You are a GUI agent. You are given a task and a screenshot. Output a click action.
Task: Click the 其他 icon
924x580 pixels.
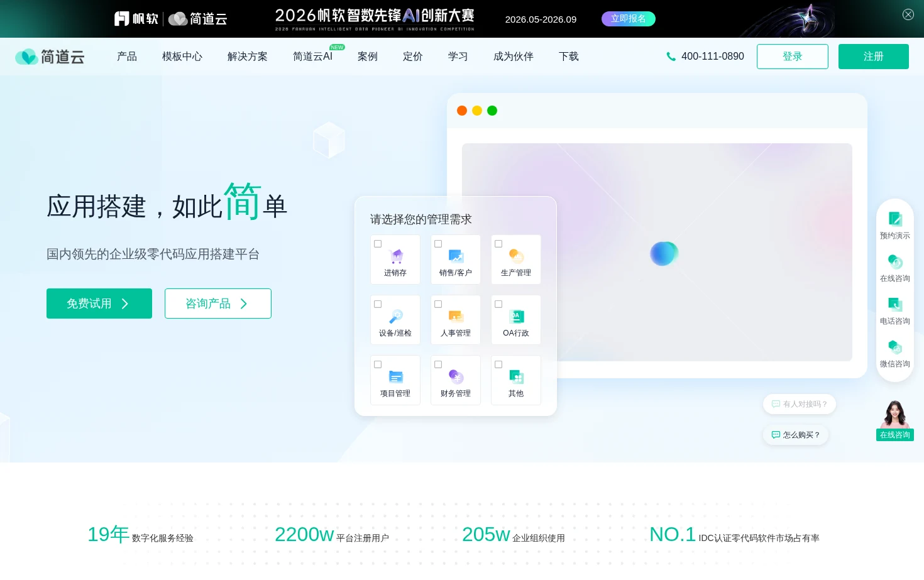[516, 376]
